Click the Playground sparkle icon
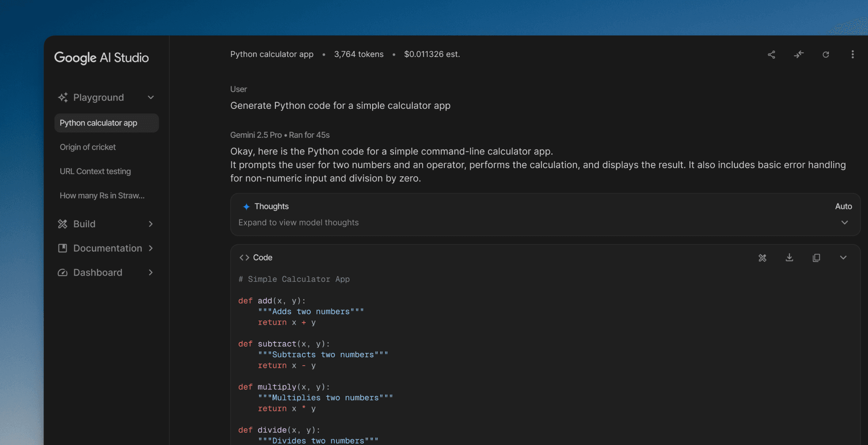 tap(63, 97)
